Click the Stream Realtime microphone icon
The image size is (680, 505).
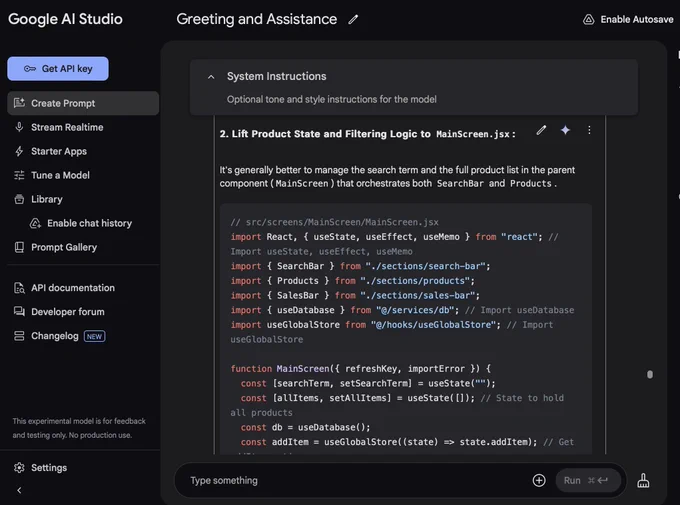pos(19,127)
